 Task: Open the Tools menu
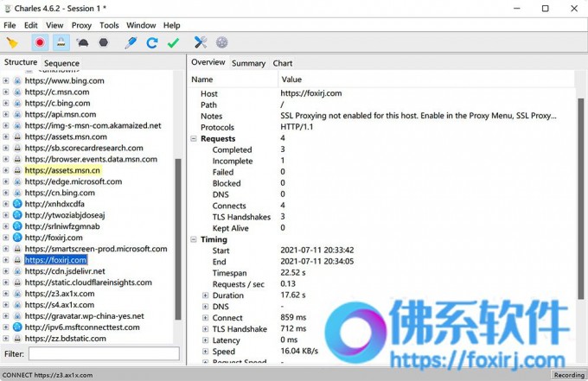click(109, 25)
